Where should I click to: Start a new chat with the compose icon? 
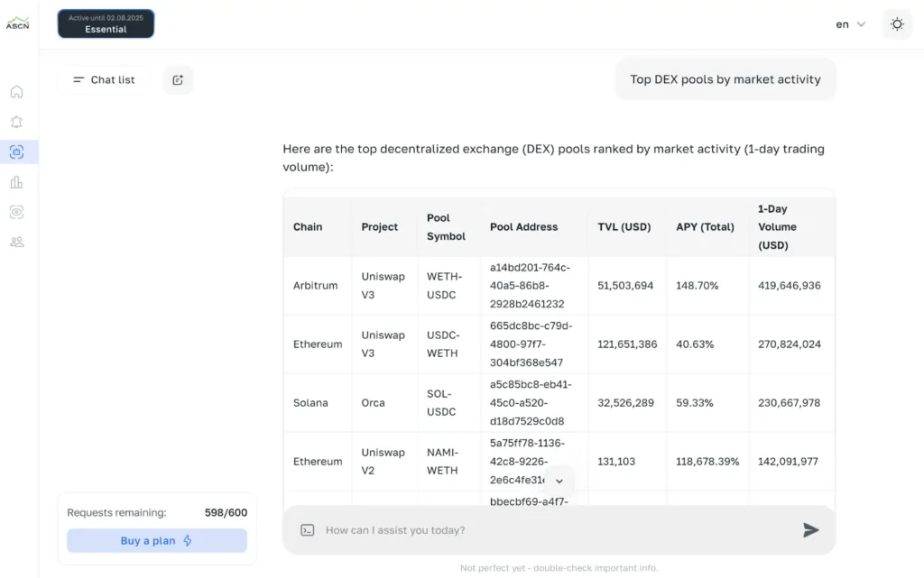(x=177, y=79)
